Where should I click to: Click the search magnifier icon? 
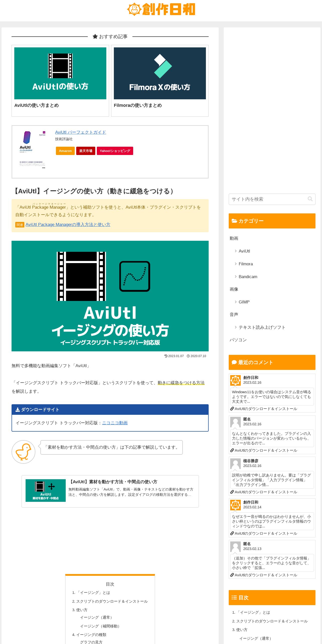[310, 199]
